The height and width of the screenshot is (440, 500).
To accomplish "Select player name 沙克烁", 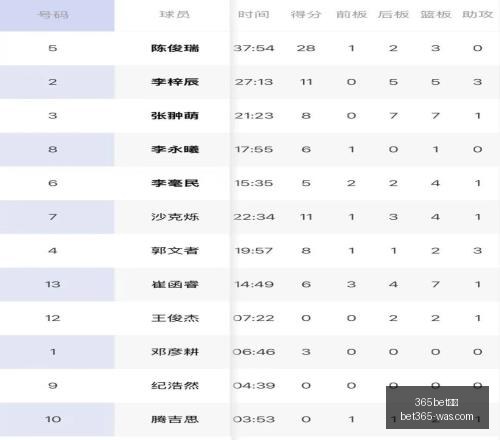I will click(x=175, y=217).
